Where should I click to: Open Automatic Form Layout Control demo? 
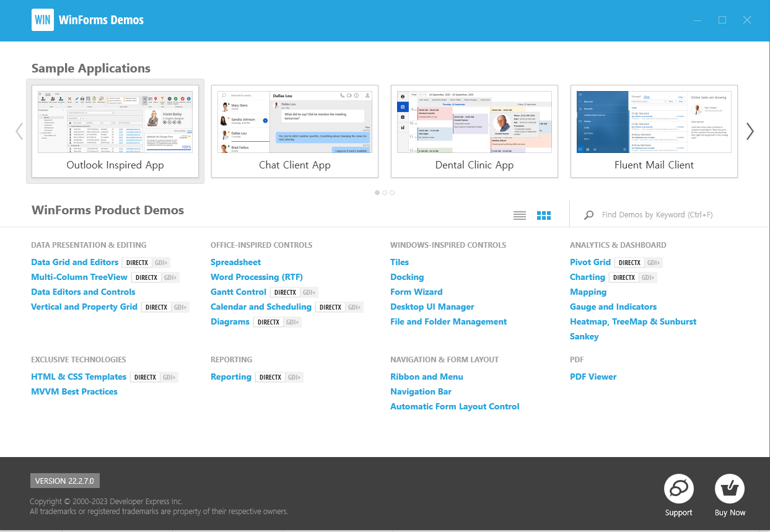point(455,406)
